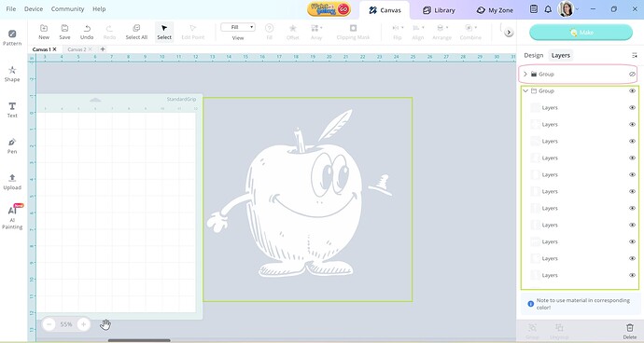Switch to the Canvas 2 tab
The height and width of the screenshot is (343, 644).
[77, 49]
